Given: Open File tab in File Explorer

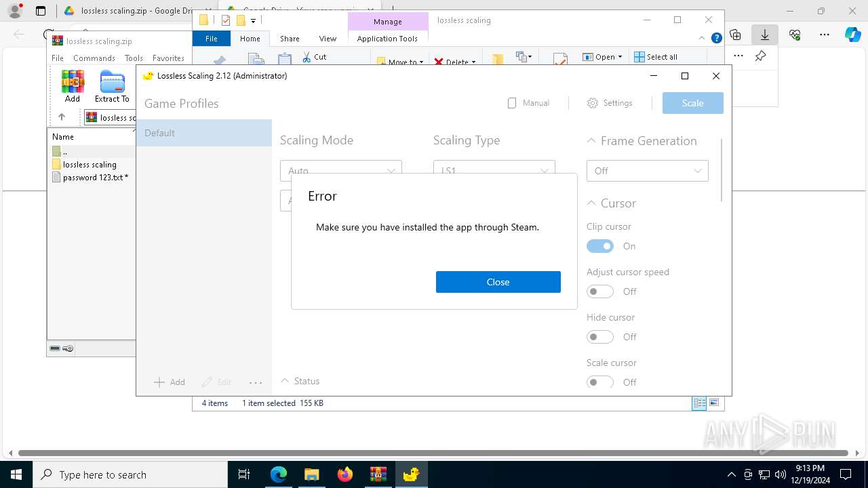Looking at the screenshot, I should tap(212, 39).
